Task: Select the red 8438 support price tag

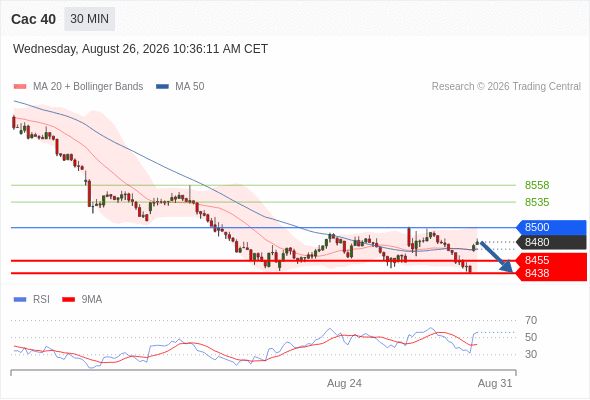Action: click(x=552, y=273)
